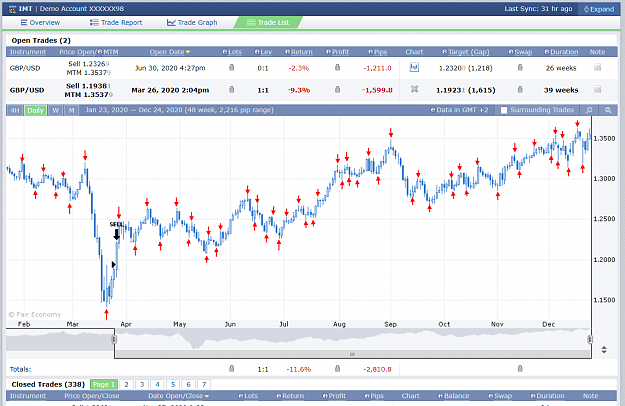Click left handle of chart range slider
This screenshot has width=625, height=406.
(114, 339)
